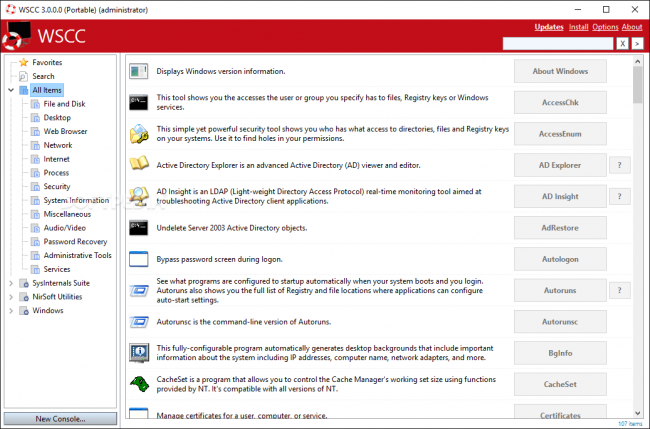Expand the SysInternals Suite node
The width and height of the screenshot is (650, 429).
11,283
